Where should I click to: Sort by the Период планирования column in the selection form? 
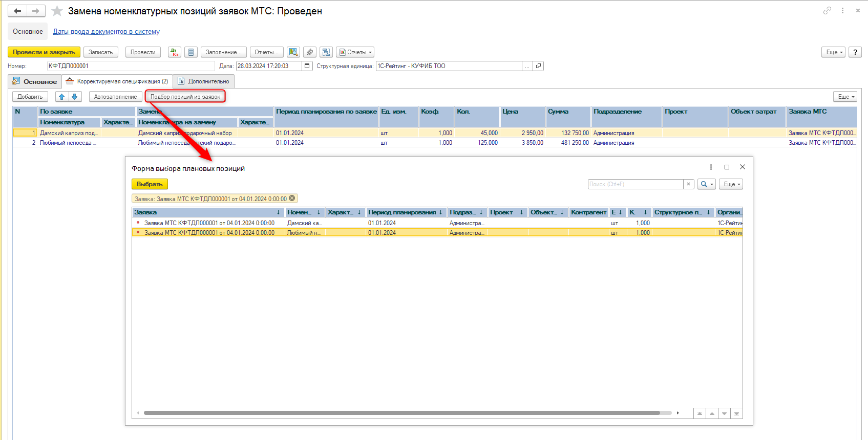tap(406, 212)
